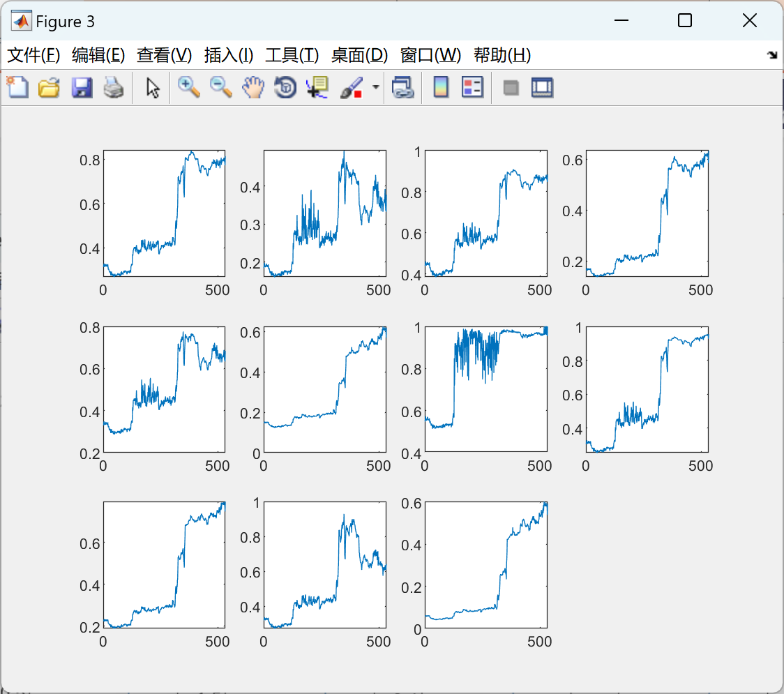Viewport: 784px width, 694px height.
Task: Select the Pan hand tool
Action: point(253,87)
